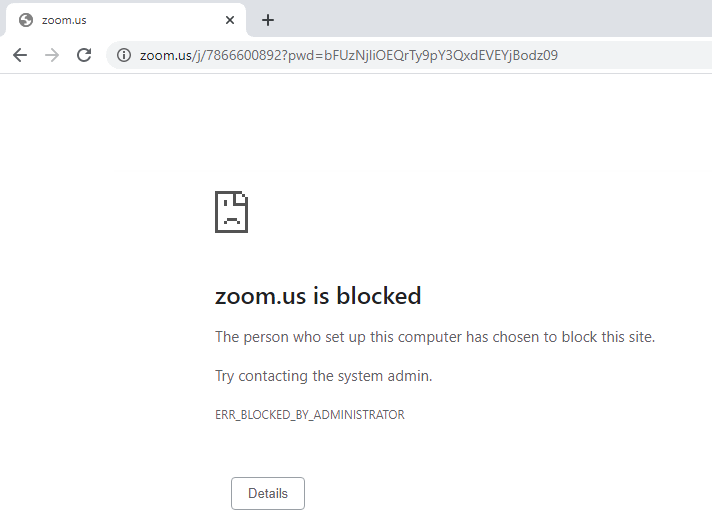
Task: View site information via the info icon
Action: (124, 55)
